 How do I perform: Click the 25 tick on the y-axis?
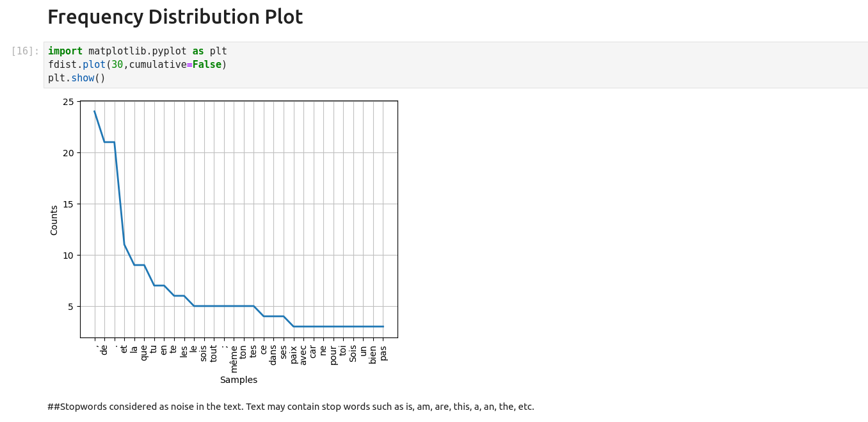tap(68, 102)
